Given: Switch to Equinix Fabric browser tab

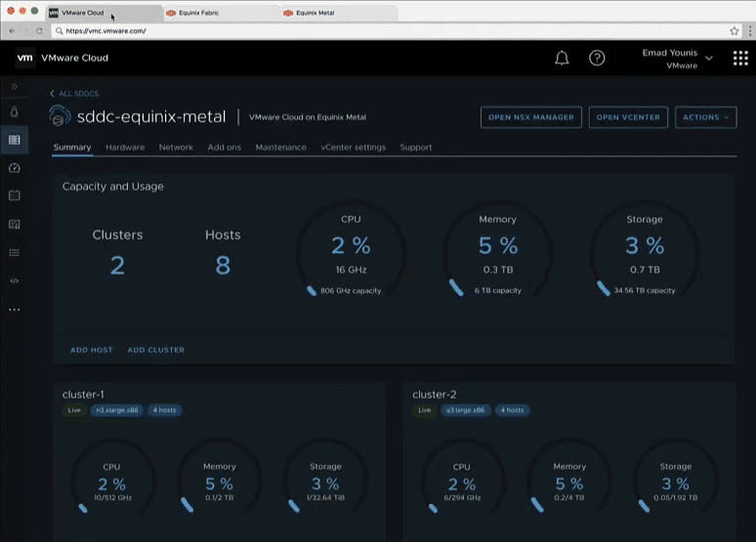Looking at the screenshot, I should point(222,13).
